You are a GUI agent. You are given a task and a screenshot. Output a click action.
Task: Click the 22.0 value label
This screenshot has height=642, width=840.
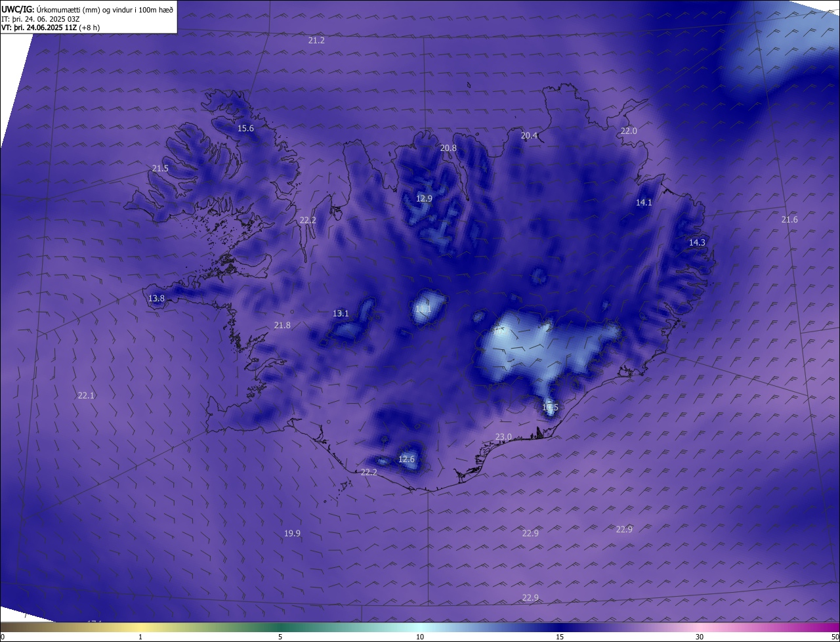(629, 131)
